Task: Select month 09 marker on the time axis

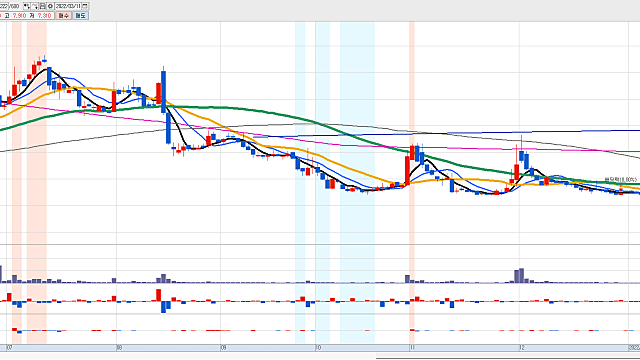Action: [223, 348]
